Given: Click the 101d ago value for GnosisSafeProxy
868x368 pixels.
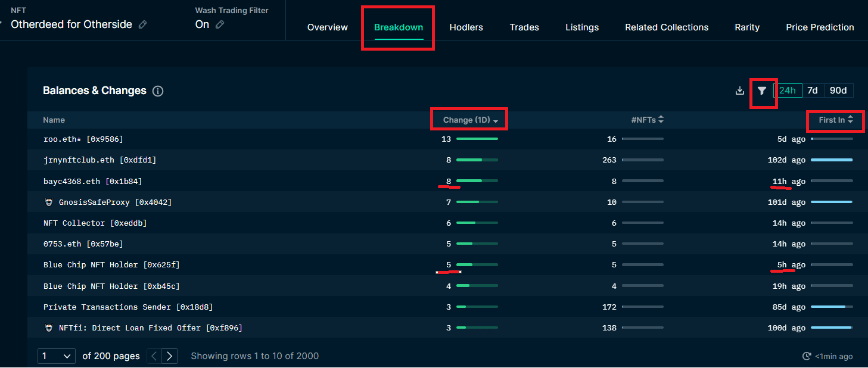Looking at the screenshot, I should point(786,202).
